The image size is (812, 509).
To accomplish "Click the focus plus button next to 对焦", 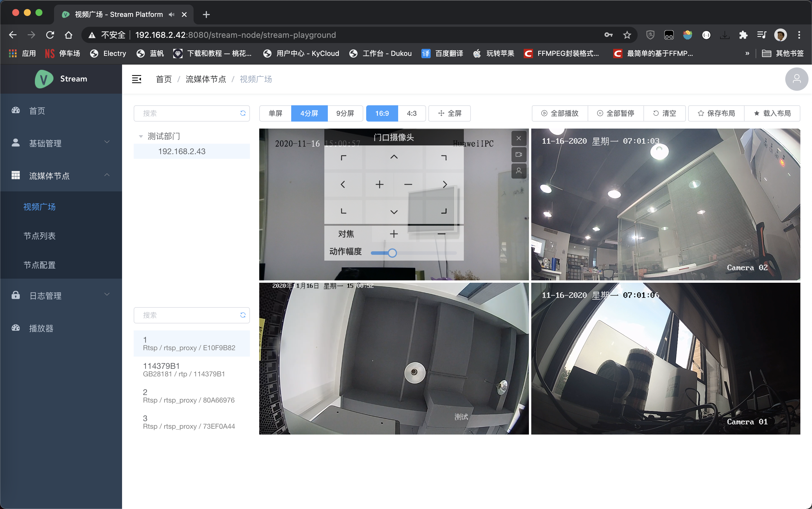I will coord(394,234).
